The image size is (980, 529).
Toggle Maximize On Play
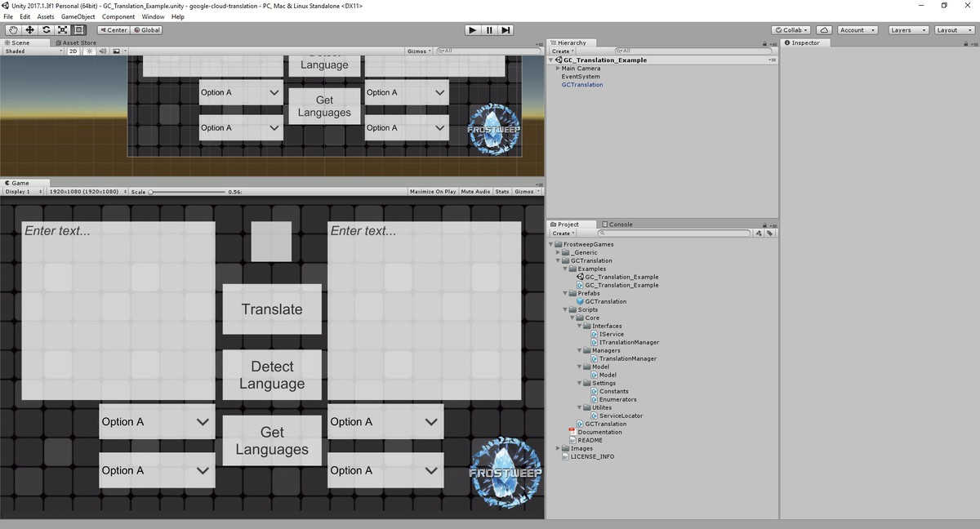433,192
